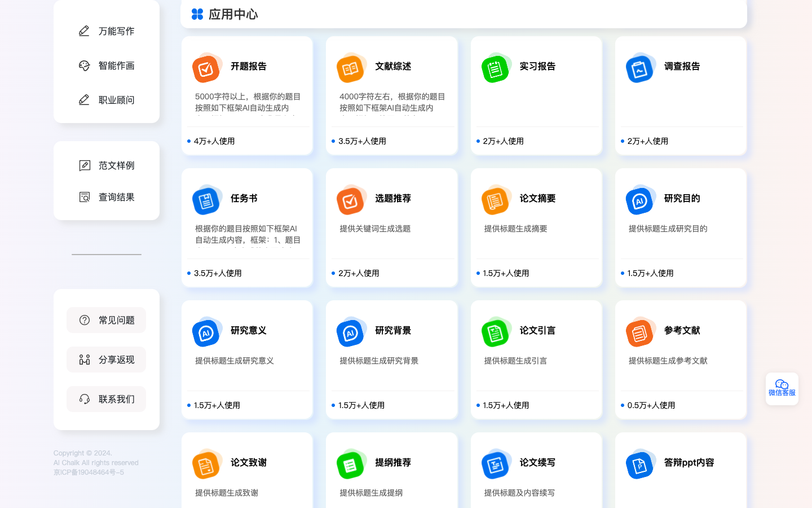Select the 实习报告 card title
Image resolution: width=812 pixels, height=508 pixels.
click(x=537, y=66)
